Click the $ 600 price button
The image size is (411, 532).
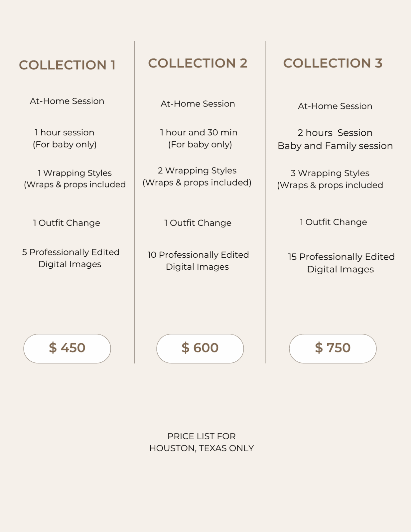(x=200, y=348)
